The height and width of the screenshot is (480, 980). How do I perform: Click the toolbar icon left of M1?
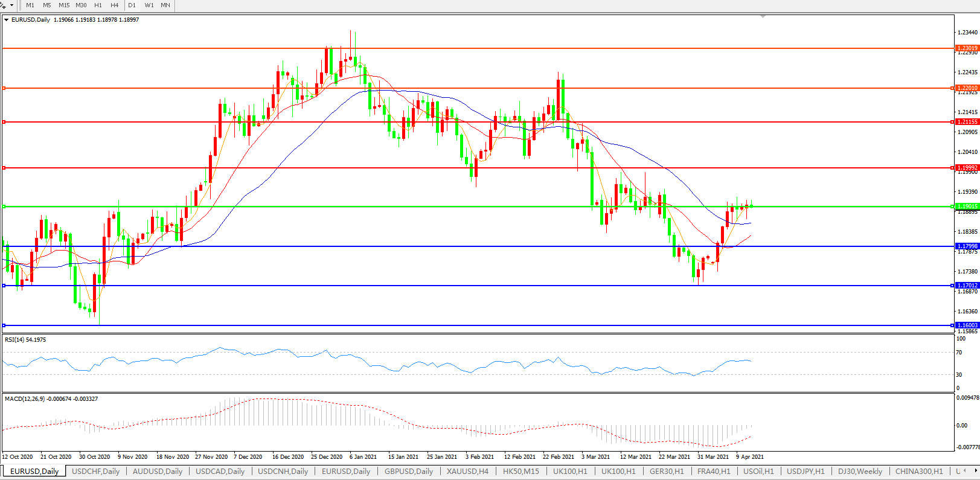pos(4,5)
